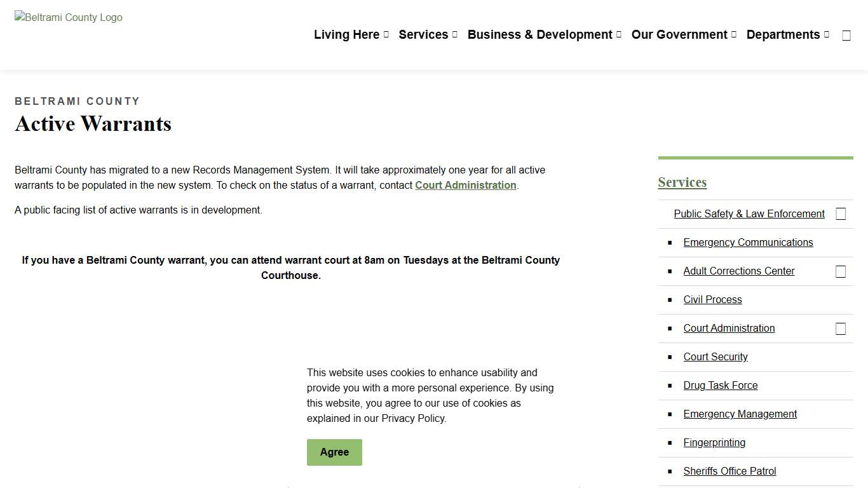The width and height of the screenshot is (868, 488).
Task: Expand Adult Corrections Center submenu toggle
Action: (840, 271)
